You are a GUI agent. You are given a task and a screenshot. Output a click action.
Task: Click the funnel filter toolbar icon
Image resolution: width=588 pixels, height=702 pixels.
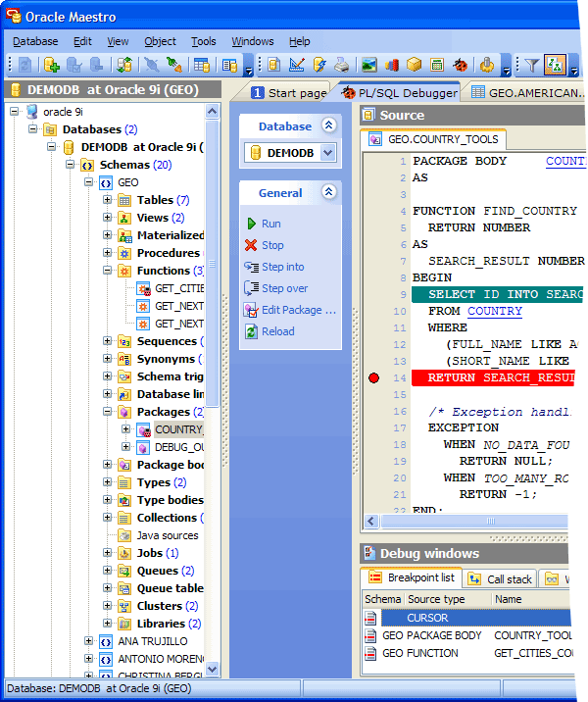click(531, 66)
